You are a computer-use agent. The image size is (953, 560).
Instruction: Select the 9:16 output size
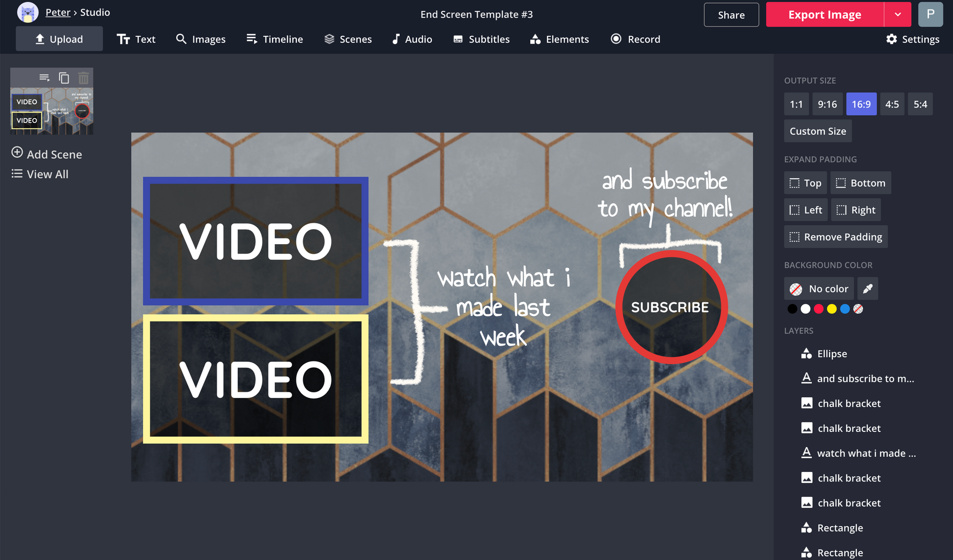(x=827, y=104)
